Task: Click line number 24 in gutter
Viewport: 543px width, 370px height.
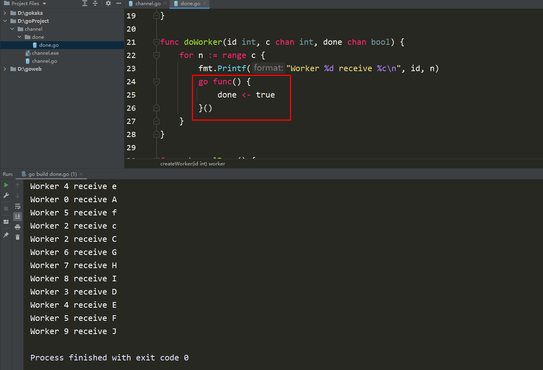Action: pyautogui.click(x=131, y=82)
